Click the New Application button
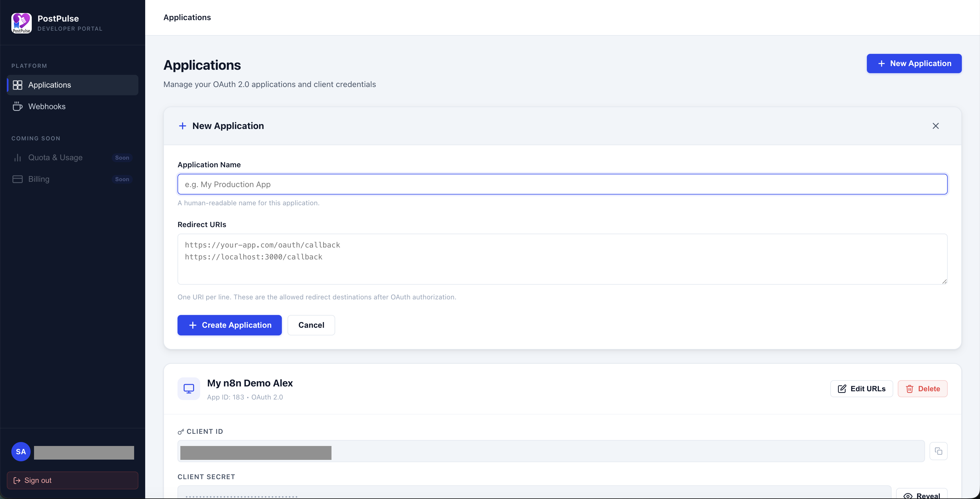 point(914,63)
